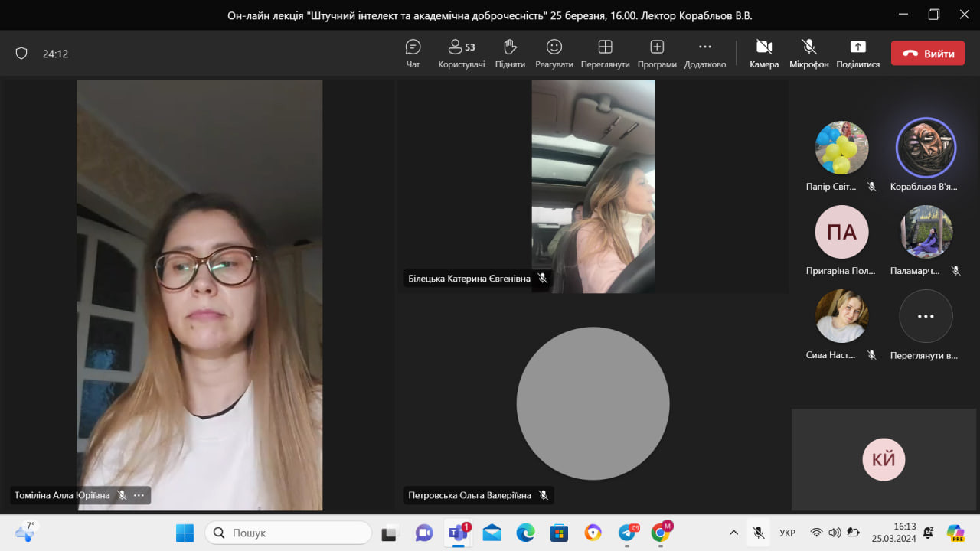The width and height of the screenshot is (980, 551).
Task: Open Google Chrome from the taskbar
Action: point(661,533)
